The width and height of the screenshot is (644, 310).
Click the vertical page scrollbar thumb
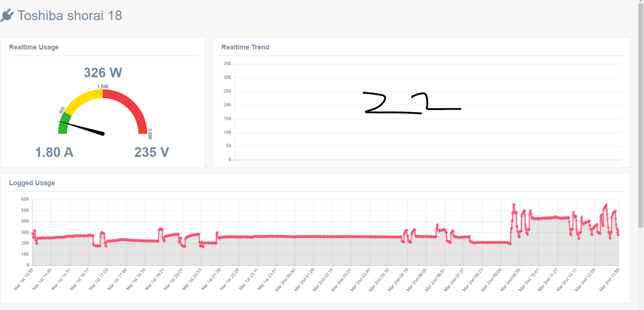click(641, 115)
